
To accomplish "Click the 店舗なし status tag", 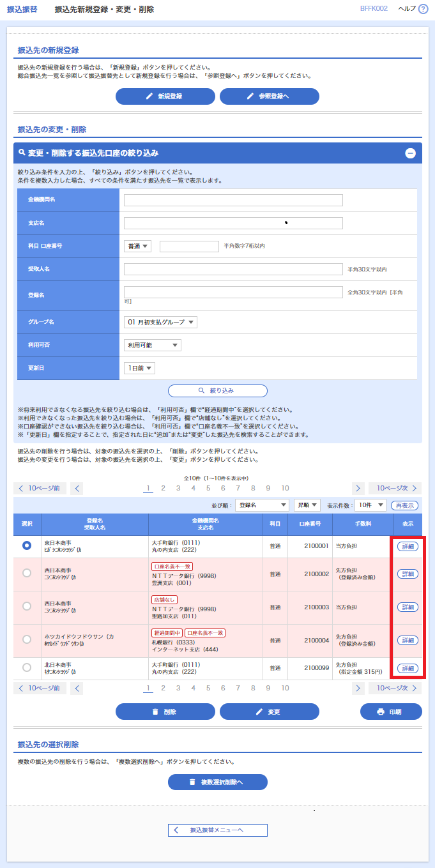I will (164, 600).
